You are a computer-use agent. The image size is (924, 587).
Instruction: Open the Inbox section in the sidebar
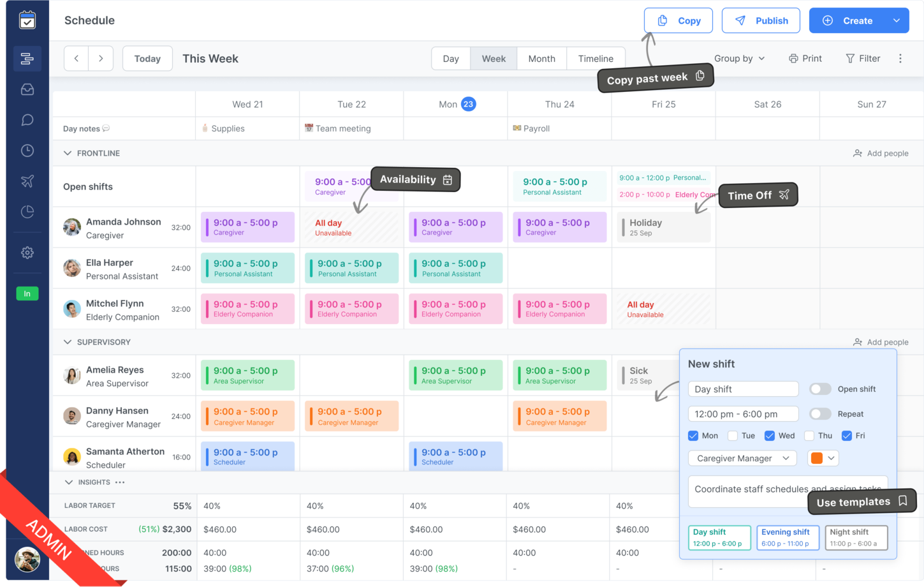point(27,89)
